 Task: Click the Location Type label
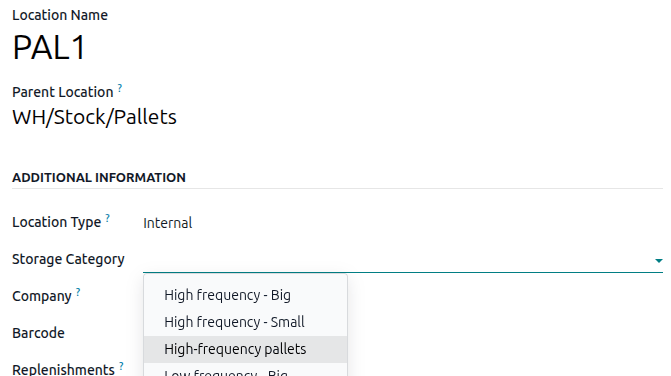tap(56, 222)
